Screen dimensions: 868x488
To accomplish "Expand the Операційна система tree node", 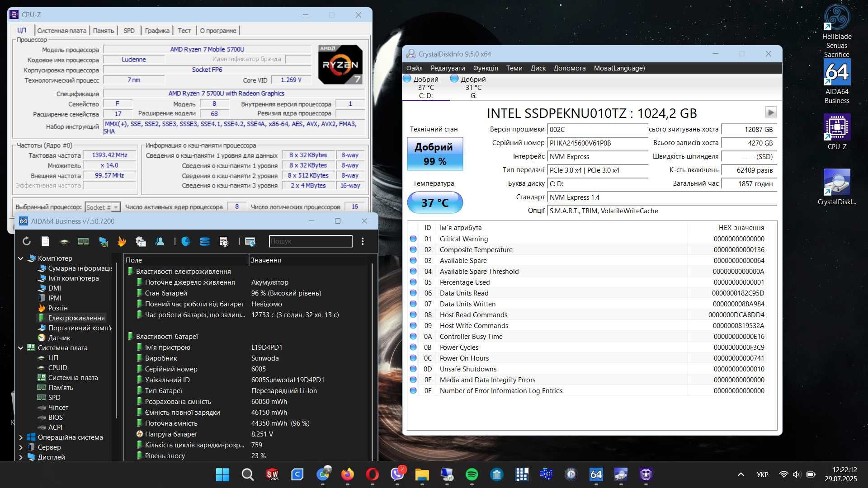I will pos(20,437).
